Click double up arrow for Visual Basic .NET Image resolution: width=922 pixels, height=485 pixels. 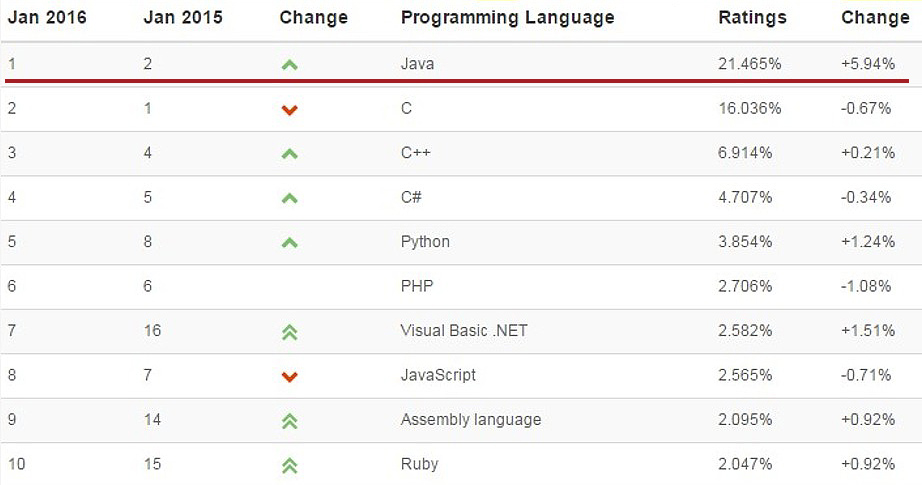289,333
